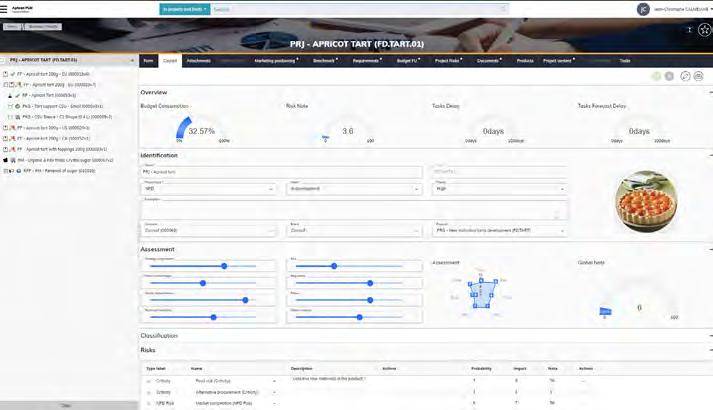The width and height of the screenshot is (713, 410).
Task: Switch to the Attachments tab
Action: [199, 61]
